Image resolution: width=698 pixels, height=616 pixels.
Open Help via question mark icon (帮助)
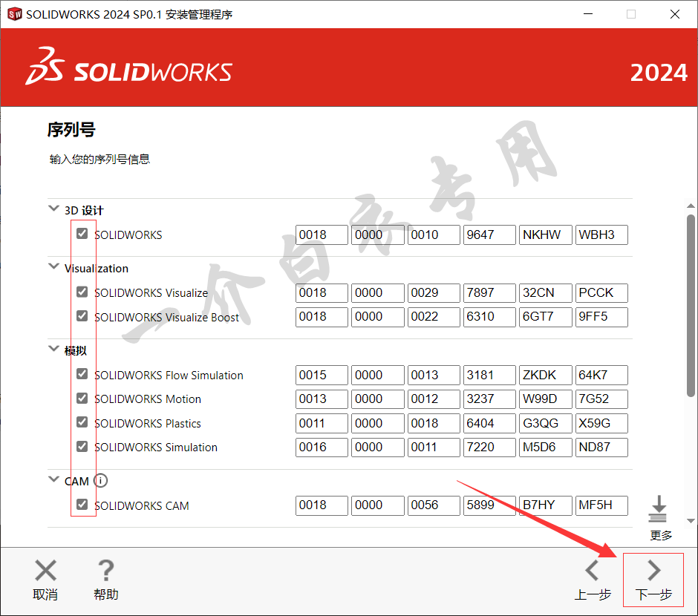pos(105,571)
